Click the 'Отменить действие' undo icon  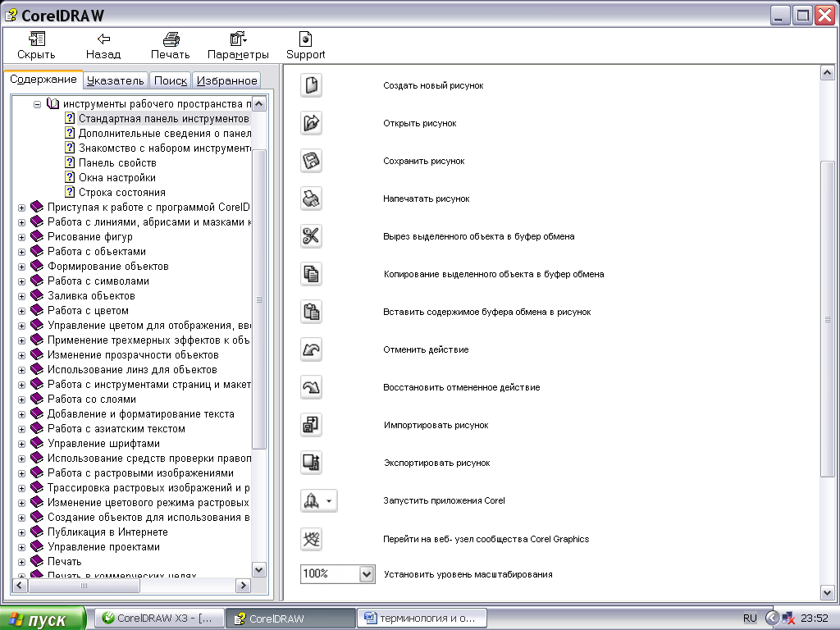tap(311, 349)
